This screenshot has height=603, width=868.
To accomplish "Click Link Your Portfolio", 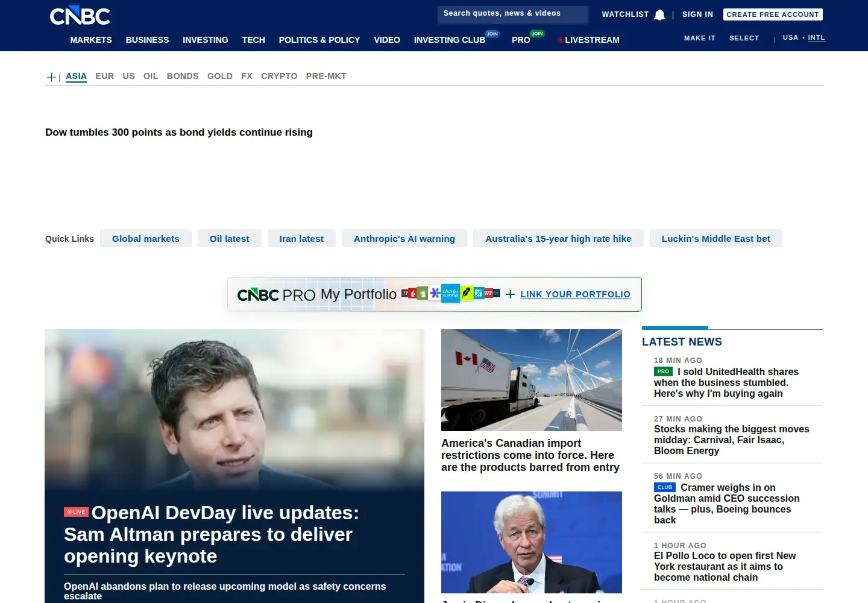I will 575,294.
